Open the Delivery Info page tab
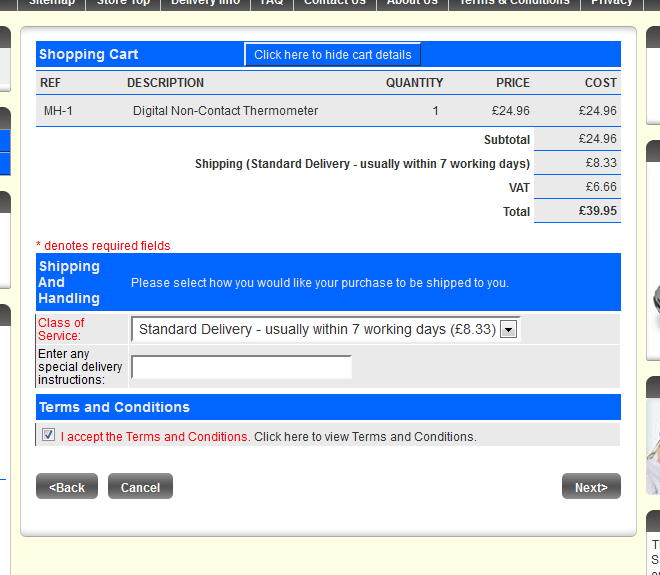Image resolution: width=660 pixels, height=575 pixels. [x=205, y=3]
